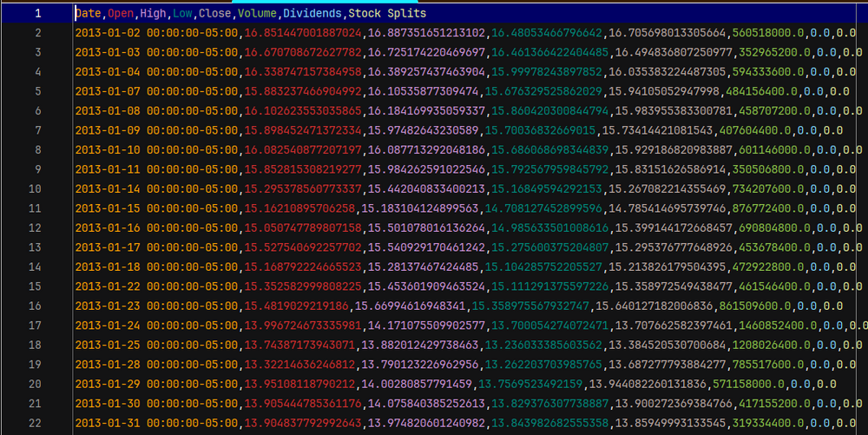Click the Stock Splits header text
Image resolution: width=868 pixels, height=435 pixels.
pyautogui.click(x=387, y=13)
